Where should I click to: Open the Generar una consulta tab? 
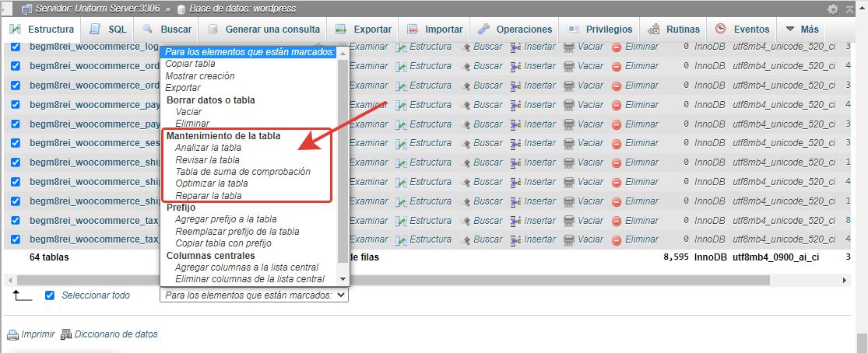coord(263,30)
